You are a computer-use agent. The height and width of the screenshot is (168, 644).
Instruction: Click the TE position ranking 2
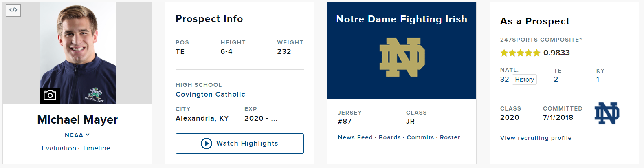(556, 79)
